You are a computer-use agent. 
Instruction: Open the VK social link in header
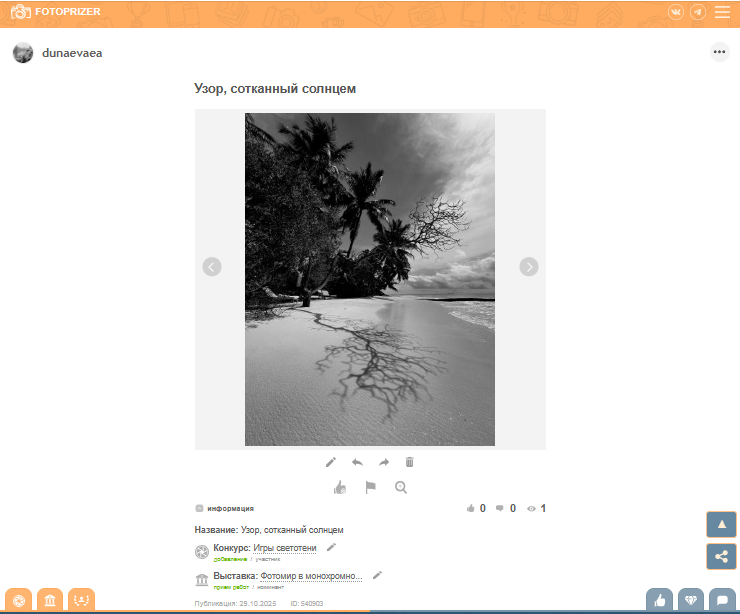coord(676,12)
